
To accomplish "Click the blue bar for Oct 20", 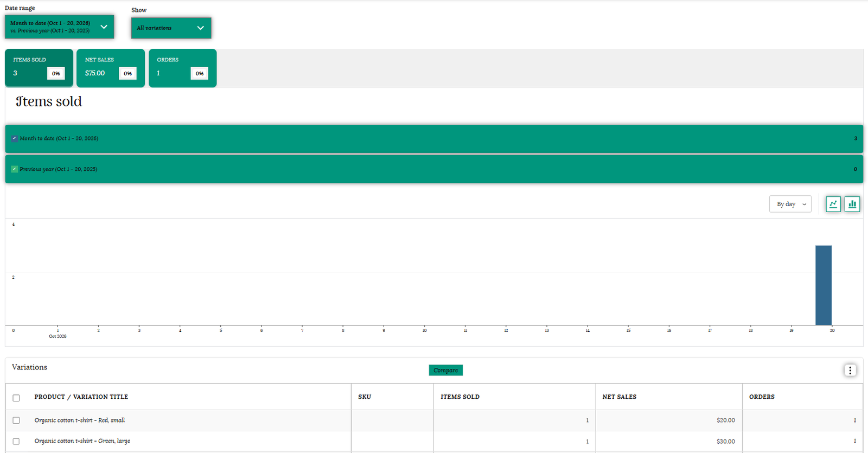I will pos(824,285).
